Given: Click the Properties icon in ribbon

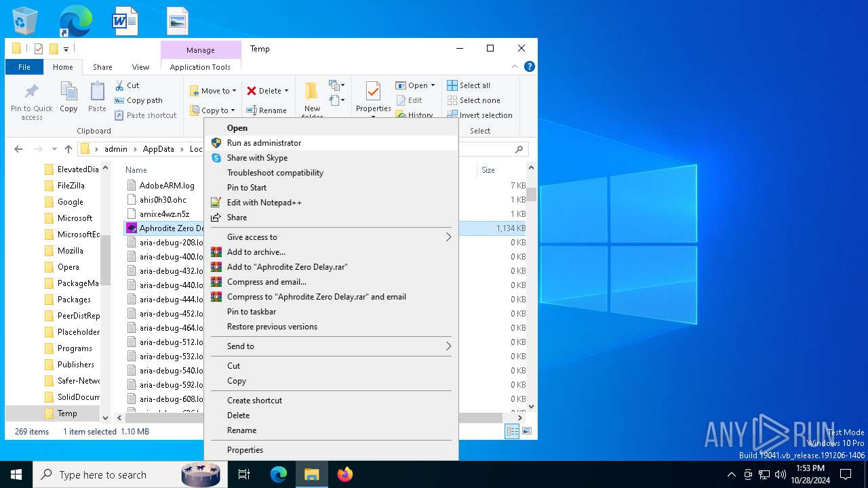Looking at the screenshot, I should tap(373, 92).
